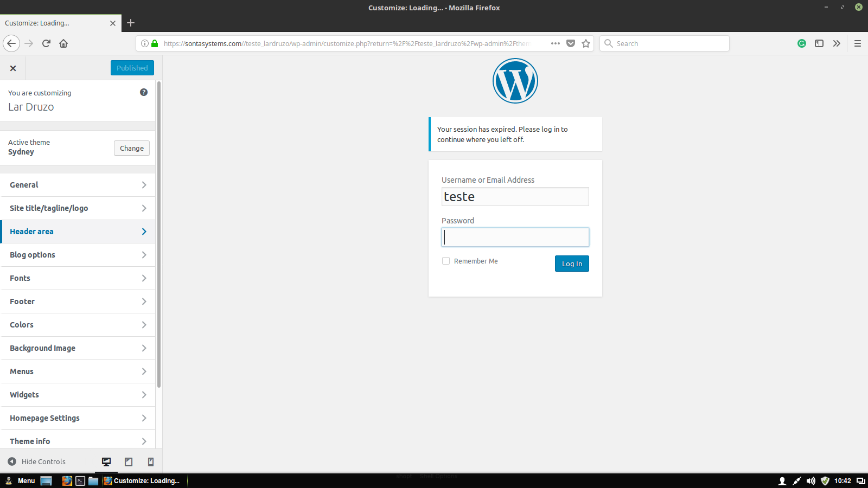Screen dimensions: 868x488
Task: Switch to desktop preview mode
Action: point(106,462)
